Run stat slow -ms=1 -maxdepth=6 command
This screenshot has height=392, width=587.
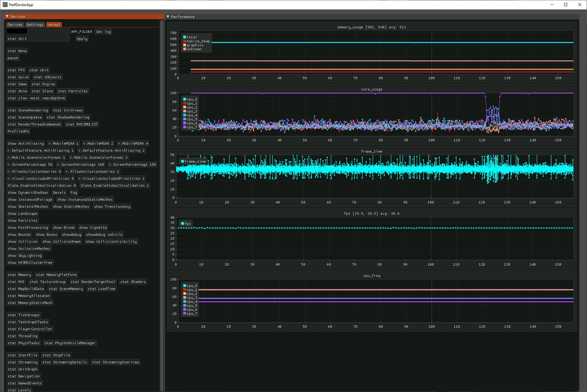[x=36, y=98]
